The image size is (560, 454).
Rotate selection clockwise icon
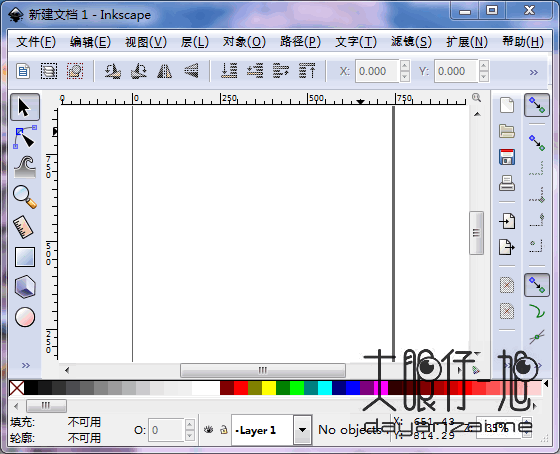tap(139, 71)
